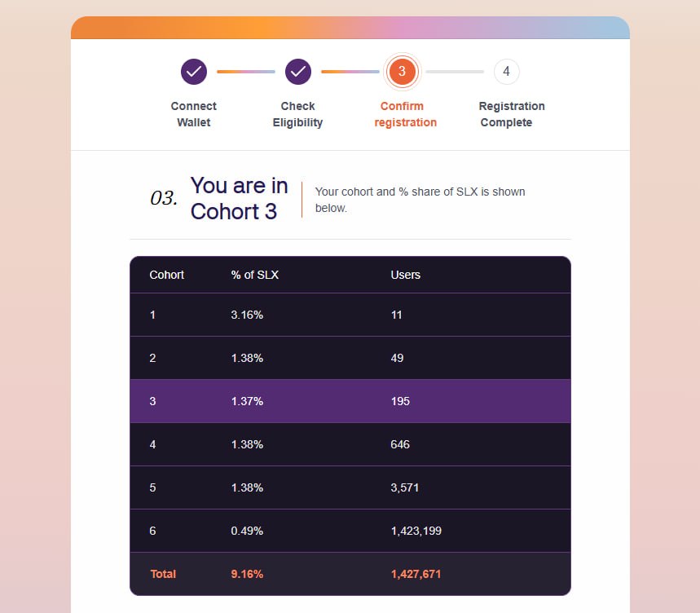Open the Registration Complete step label
Screen dimensions: 700x613
tap(512, 114)
